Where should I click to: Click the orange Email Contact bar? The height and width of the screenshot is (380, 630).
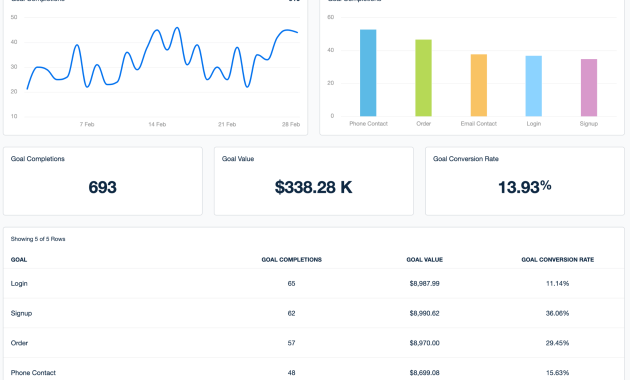pyautogui.click(x=479, y=85)
